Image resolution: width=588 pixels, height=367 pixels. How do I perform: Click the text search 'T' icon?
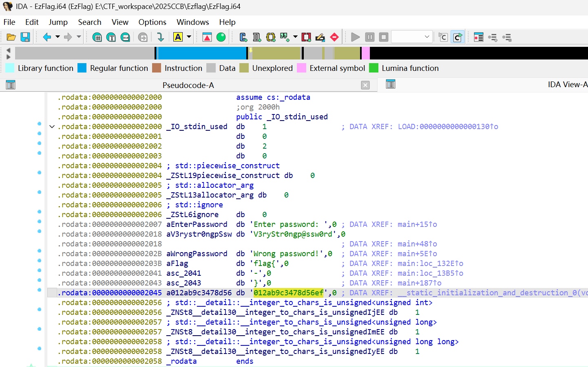(111, 37)
